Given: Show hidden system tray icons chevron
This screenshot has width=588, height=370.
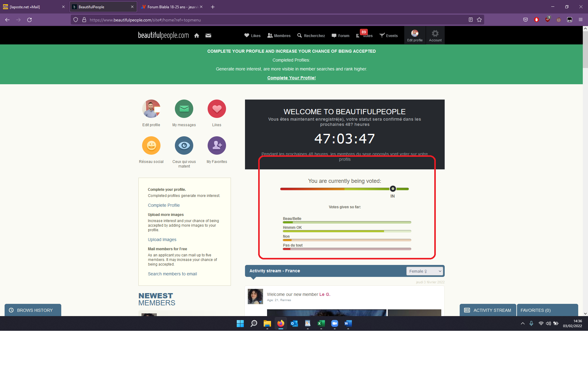Looking at the screenshot, I should coord(522,323).
